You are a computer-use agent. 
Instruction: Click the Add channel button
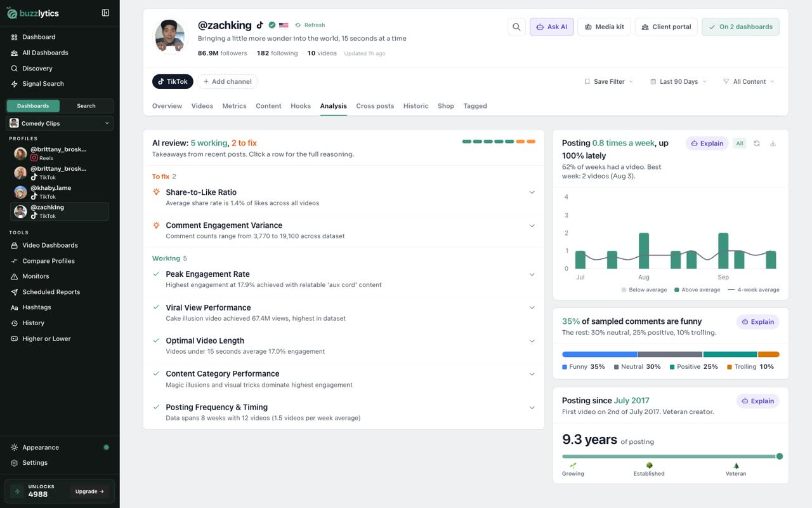point(227,81)
